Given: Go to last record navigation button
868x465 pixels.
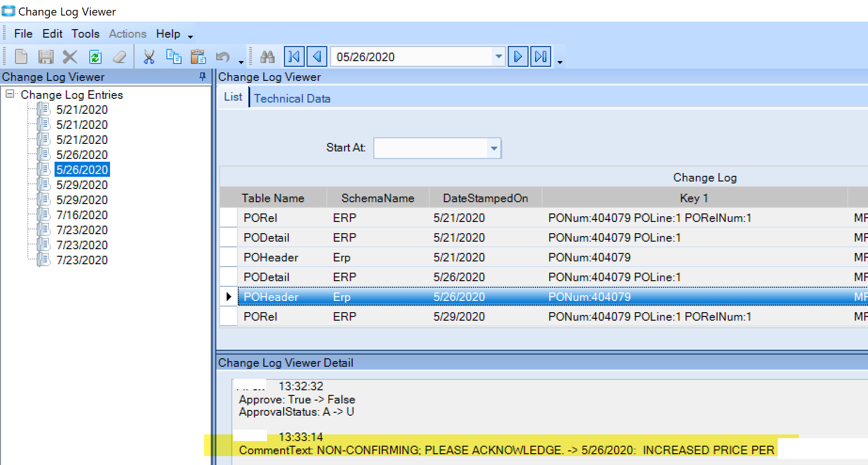Looking at the screenshot, I should point(541,57).
